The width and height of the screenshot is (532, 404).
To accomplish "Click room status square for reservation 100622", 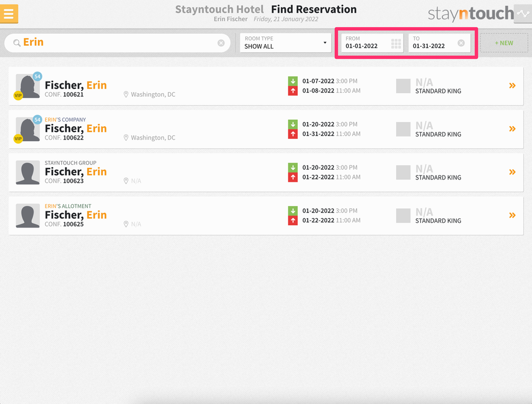I will (x=403, y=129).
